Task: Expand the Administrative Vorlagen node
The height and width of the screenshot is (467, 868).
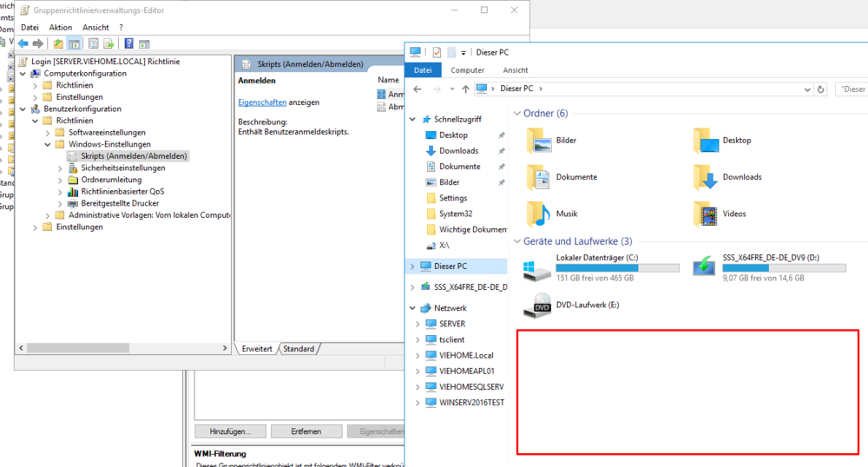Action: (x=48, y=215)
